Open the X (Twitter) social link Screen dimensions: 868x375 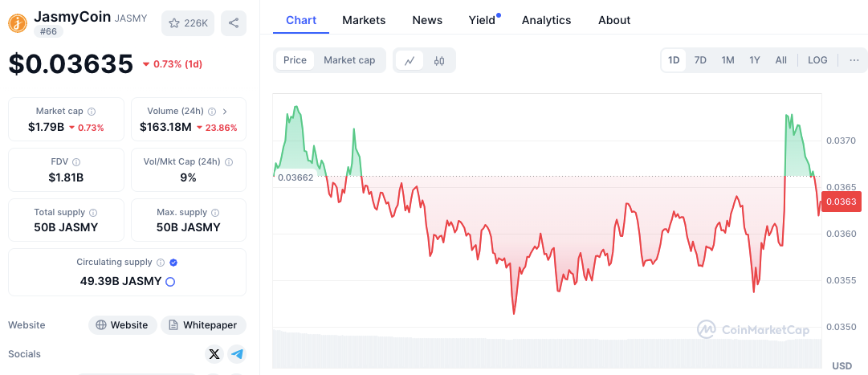[214, 354]
